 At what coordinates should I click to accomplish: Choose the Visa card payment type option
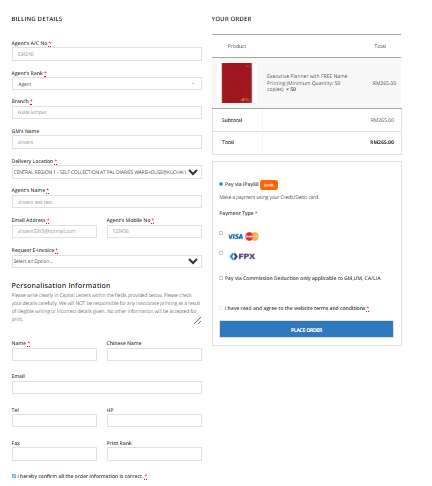(221, 233)
